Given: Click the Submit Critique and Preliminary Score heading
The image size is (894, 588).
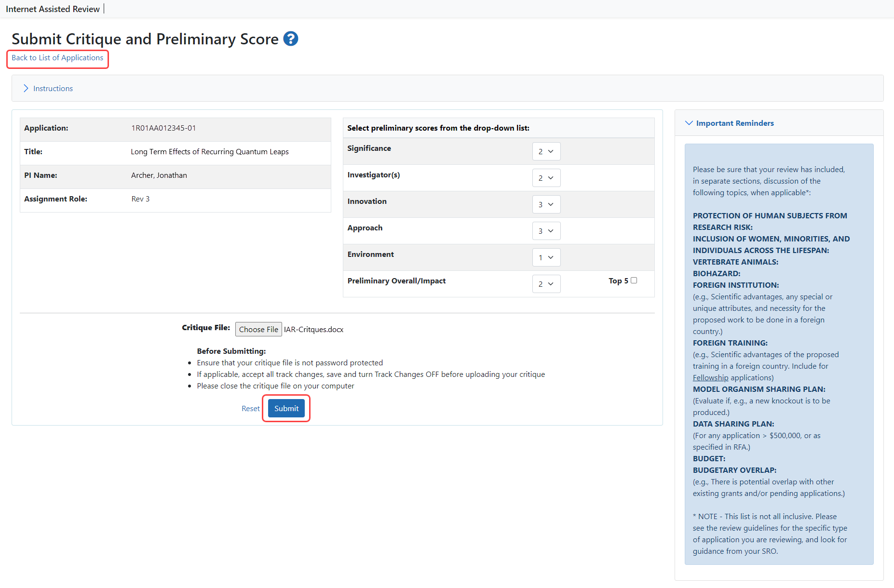Looking at the screenshot, I should pyautogui.click(x=145, y=39).
